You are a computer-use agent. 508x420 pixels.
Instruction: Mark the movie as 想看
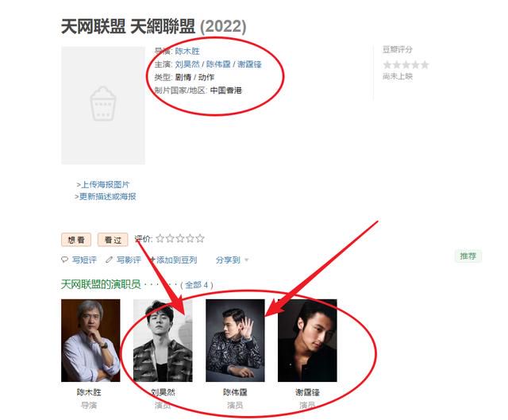pos(76,240)
